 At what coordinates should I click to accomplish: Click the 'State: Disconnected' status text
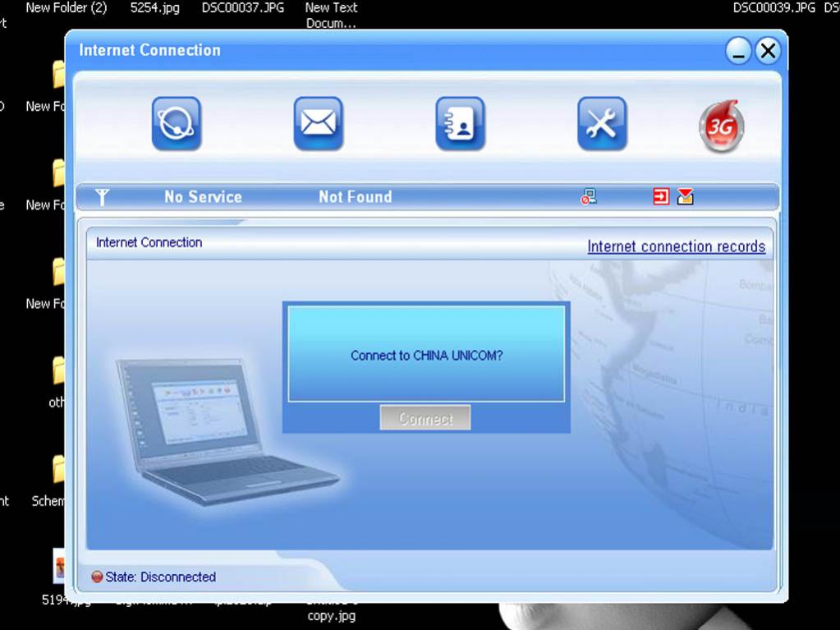[160, 577]
